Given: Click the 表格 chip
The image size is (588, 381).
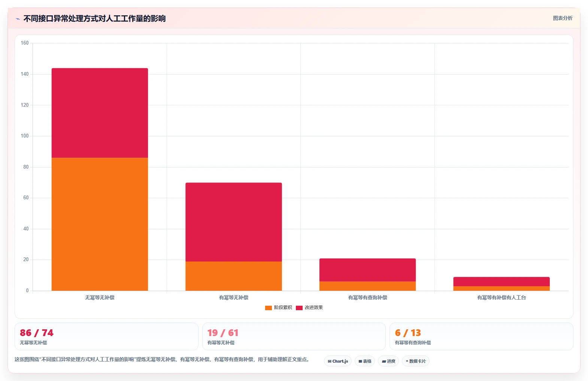Looking at the screenshot, I should [365, 361].
